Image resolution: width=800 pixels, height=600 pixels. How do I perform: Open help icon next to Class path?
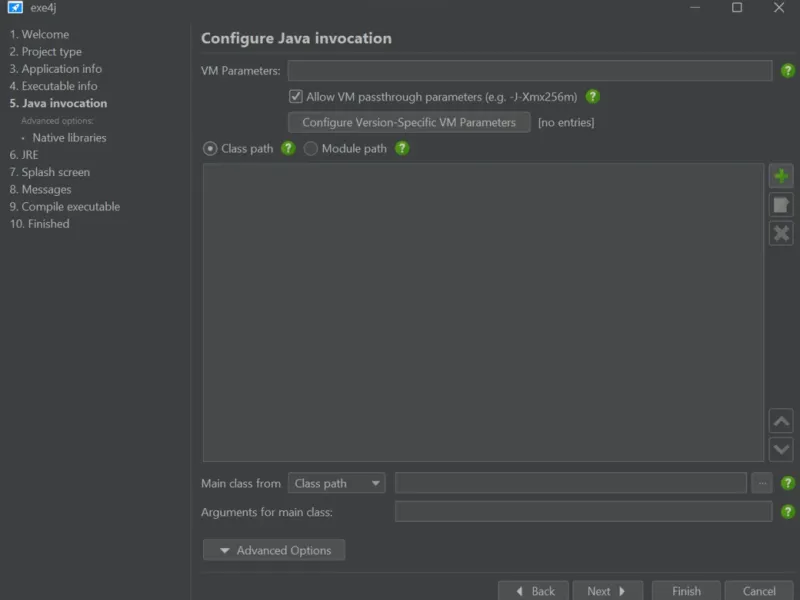coord(288,148)
